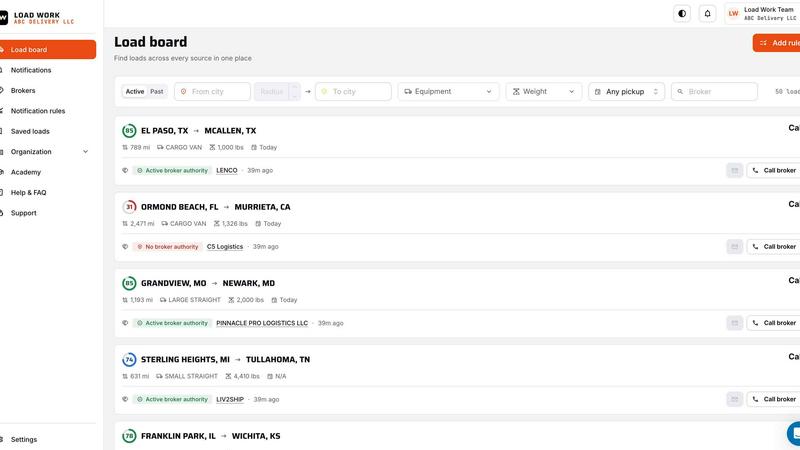
Task: Call broker for El Paso load
Action: [x=773, y=170]
